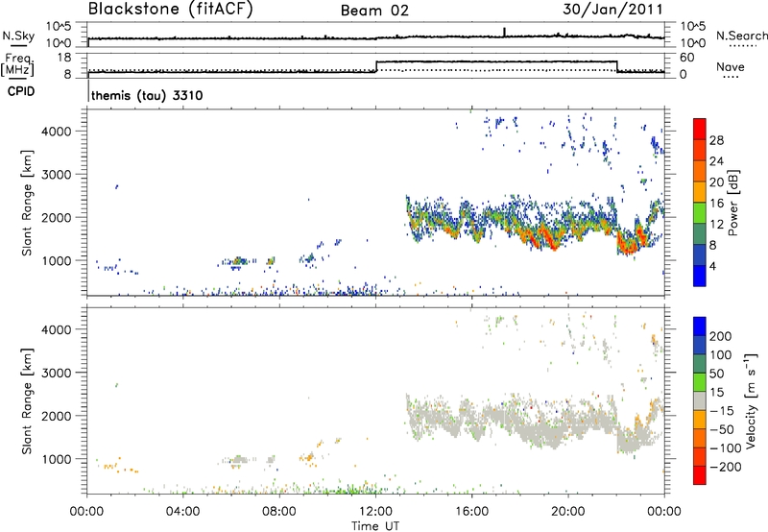Click the 'Nave' legend label
The image size is (768, 532).
730,66
